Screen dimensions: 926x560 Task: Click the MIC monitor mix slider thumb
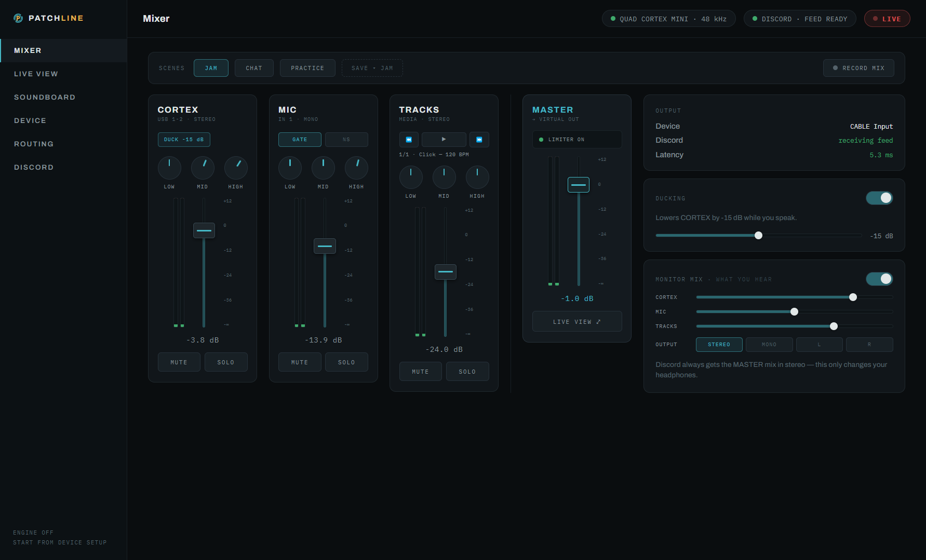click(x=794, y=312)
